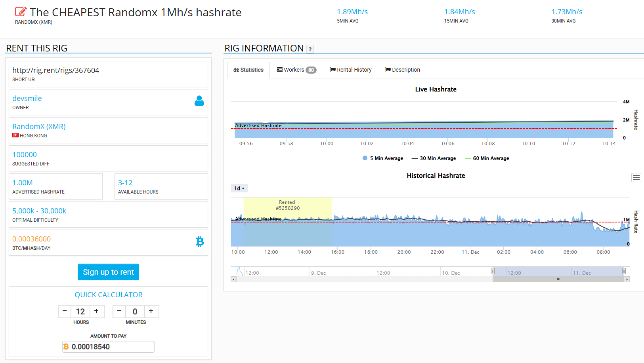Screen dimensions: 644x363
Task: Open the rig information help question icon
Action: click(310, 49)
